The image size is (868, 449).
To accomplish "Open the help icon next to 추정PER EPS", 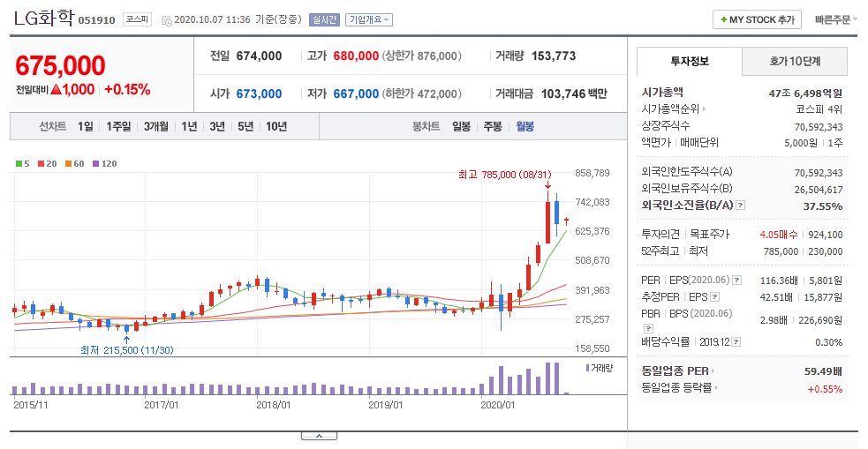I will pyautogui.click(x=714, y=297).
